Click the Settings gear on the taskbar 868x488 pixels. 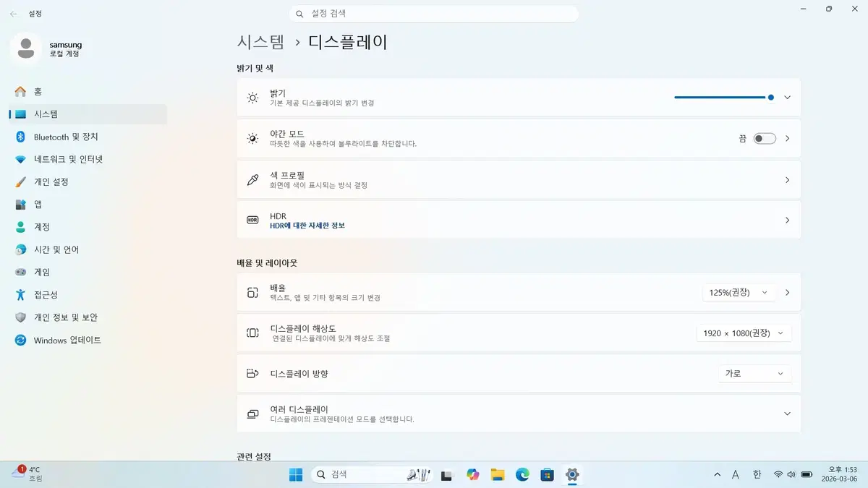click(572, 474)
